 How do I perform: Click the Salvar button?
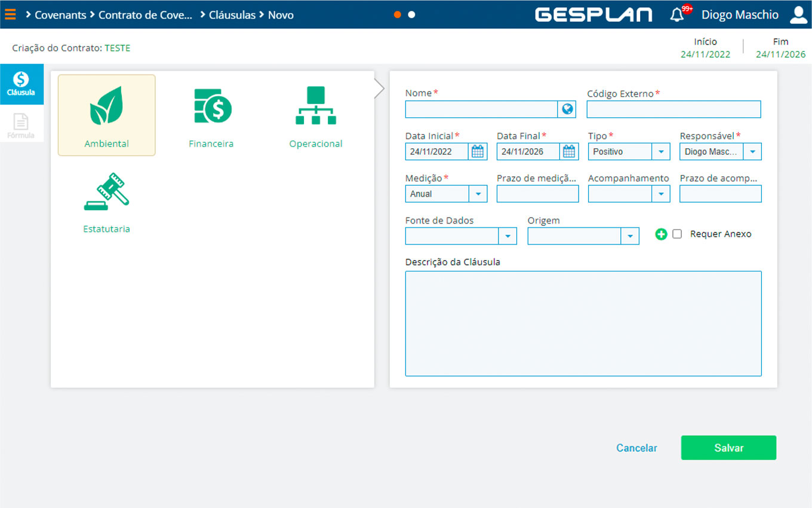pyautogui.click(x=728, y=448)
